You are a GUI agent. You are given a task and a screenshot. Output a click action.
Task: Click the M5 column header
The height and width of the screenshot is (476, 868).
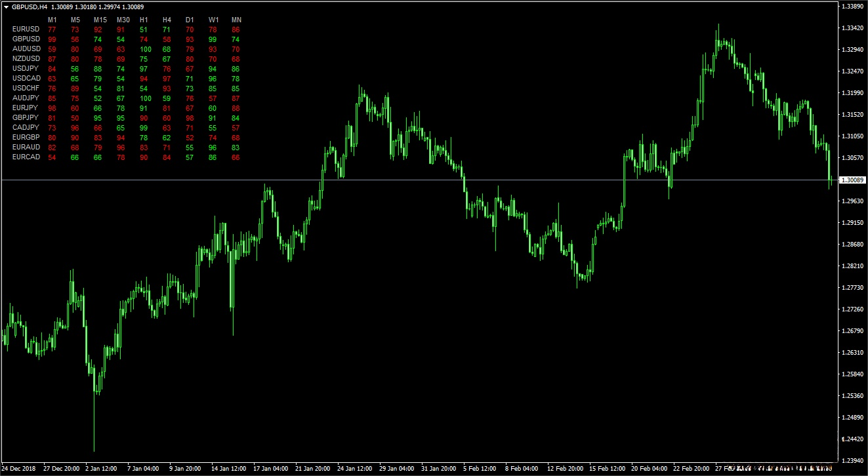point(75,20)
